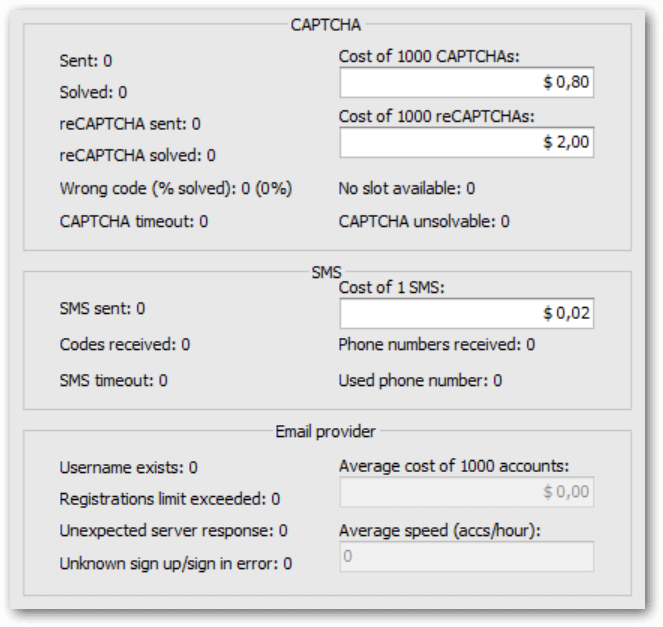The image size is (663, 627).
Task: Select the Wrong code (% solved) statistic
Action: 176,189
